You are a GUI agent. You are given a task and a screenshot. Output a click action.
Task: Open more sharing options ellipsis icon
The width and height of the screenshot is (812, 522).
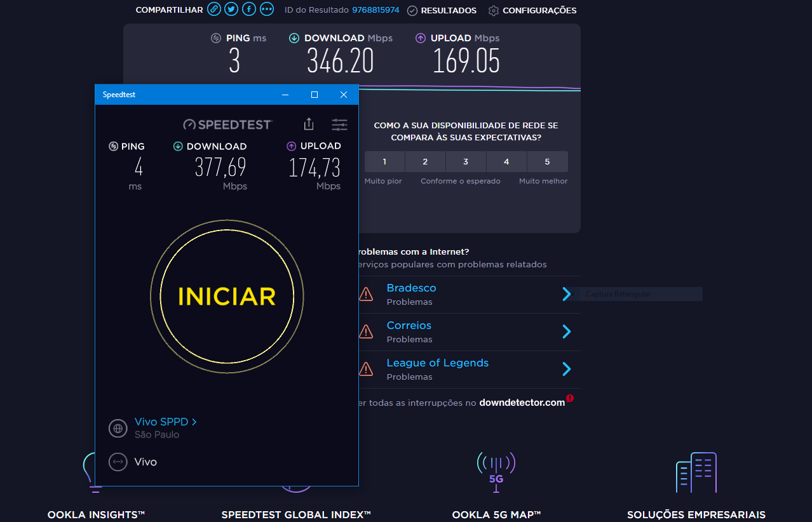tap(267, 10)
